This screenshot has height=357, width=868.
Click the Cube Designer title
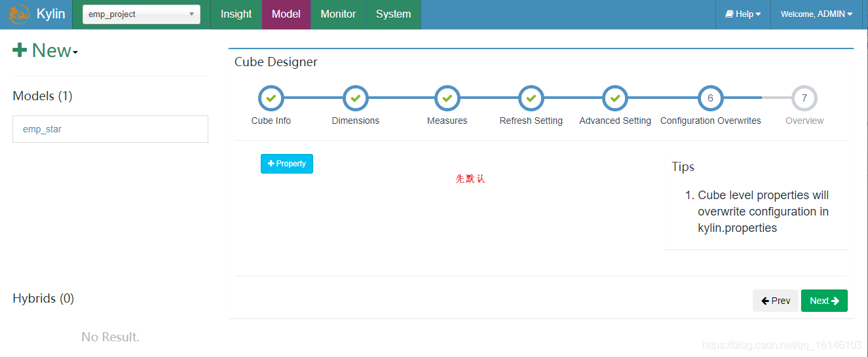tap(276, 62)
